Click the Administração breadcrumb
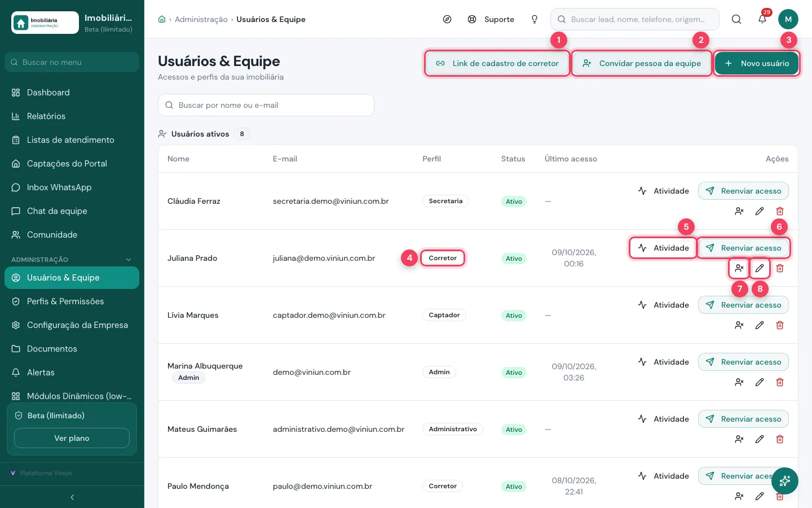The width and height of the screenshot is (812, 508). pos(201,19)
